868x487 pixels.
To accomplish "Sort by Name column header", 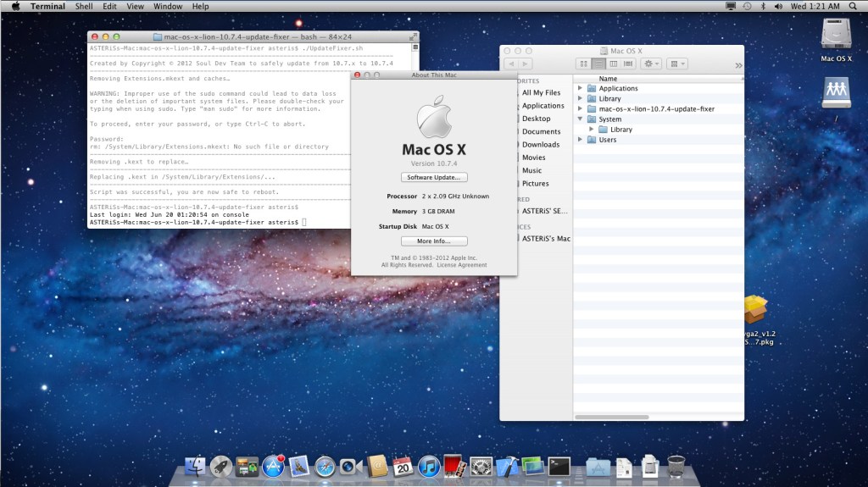I will (658, 79).
